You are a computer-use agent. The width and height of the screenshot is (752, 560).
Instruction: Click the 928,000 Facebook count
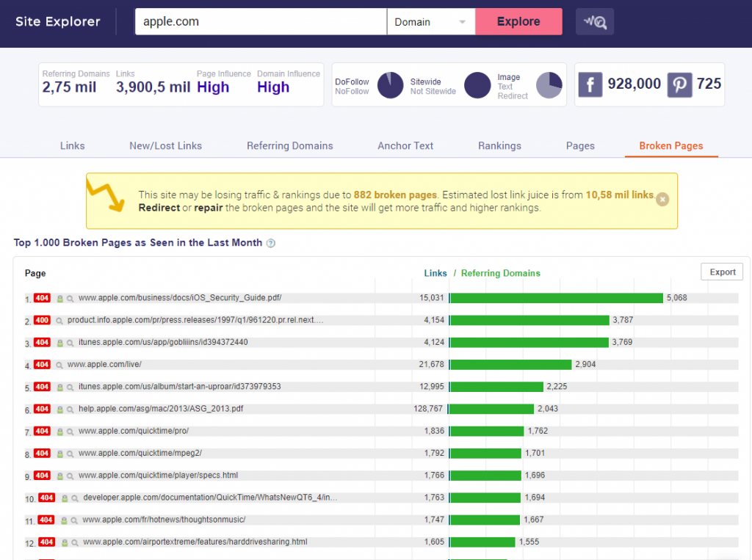[634, 84]
